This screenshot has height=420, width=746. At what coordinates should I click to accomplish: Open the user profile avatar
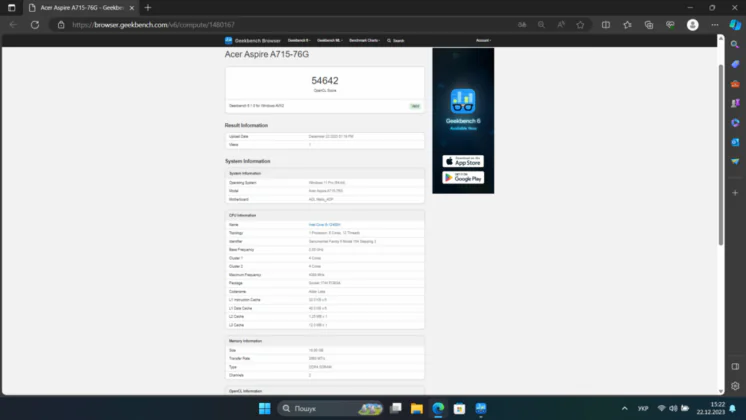pyautogui.click(x=693, y=25)
